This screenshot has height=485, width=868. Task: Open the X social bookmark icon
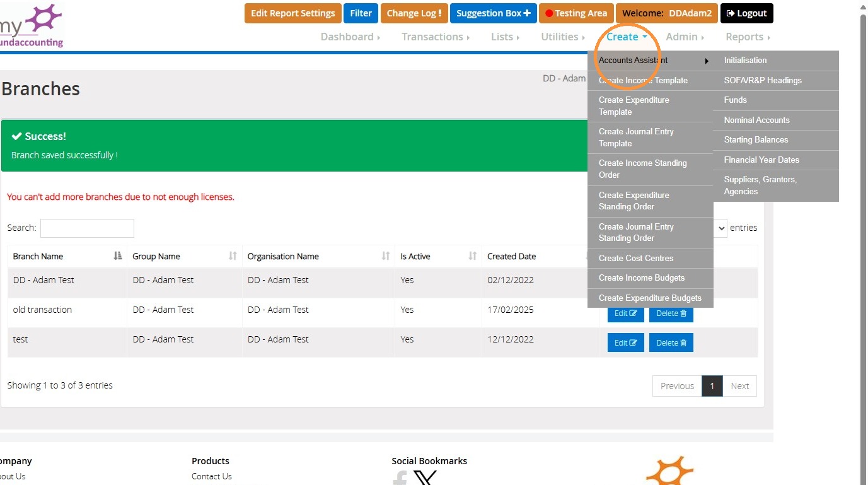pos(425,477)
